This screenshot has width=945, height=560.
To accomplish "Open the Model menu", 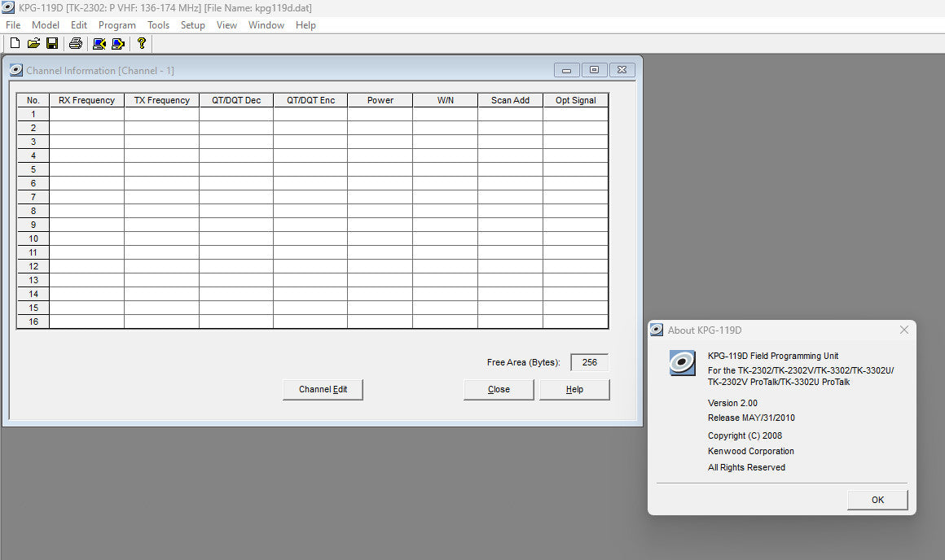I will [x=45, y=24].
